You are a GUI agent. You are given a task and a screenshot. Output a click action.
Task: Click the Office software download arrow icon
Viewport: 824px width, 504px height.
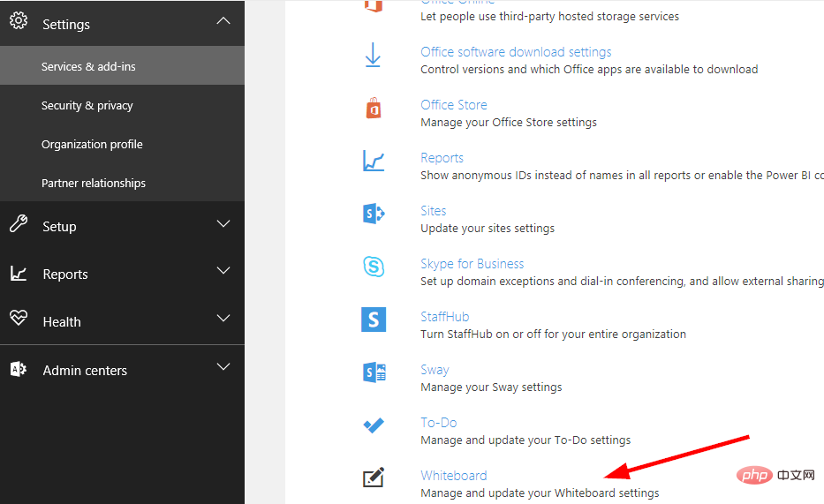[x=373, y=55]
